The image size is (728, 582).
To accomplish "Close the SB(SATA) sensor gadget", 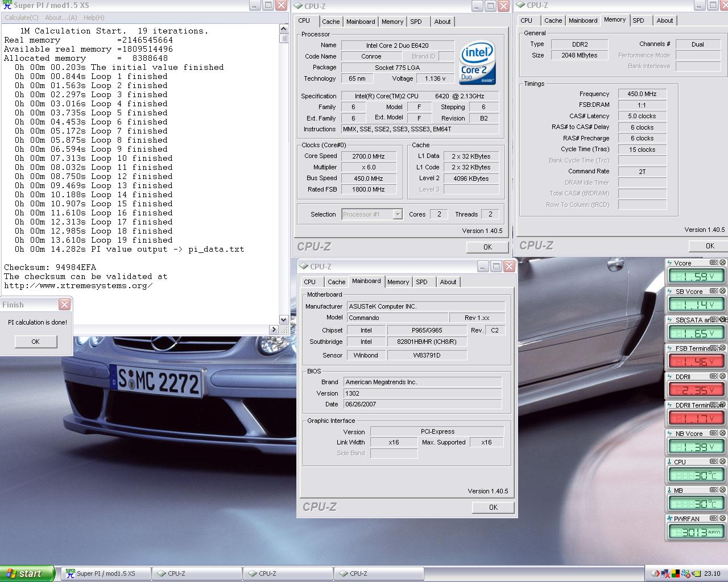I will (722, 320).
